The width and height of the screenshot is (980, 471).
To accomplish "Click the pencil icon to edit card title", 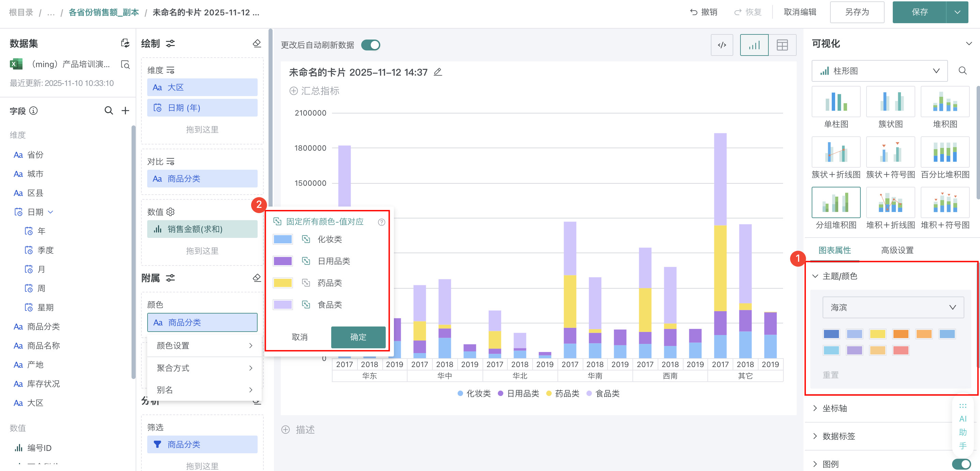I will [x=438, y=72].
